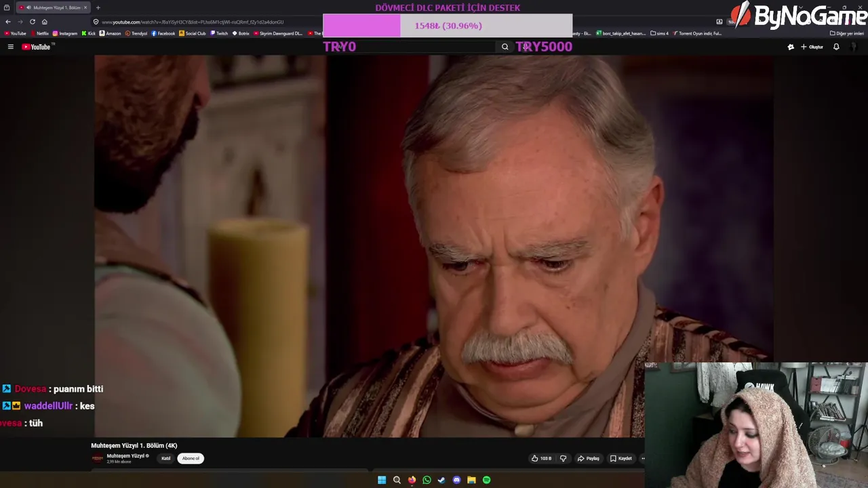Open the Botrix bookmark
The image size is (868, 488).
[241, 33]
